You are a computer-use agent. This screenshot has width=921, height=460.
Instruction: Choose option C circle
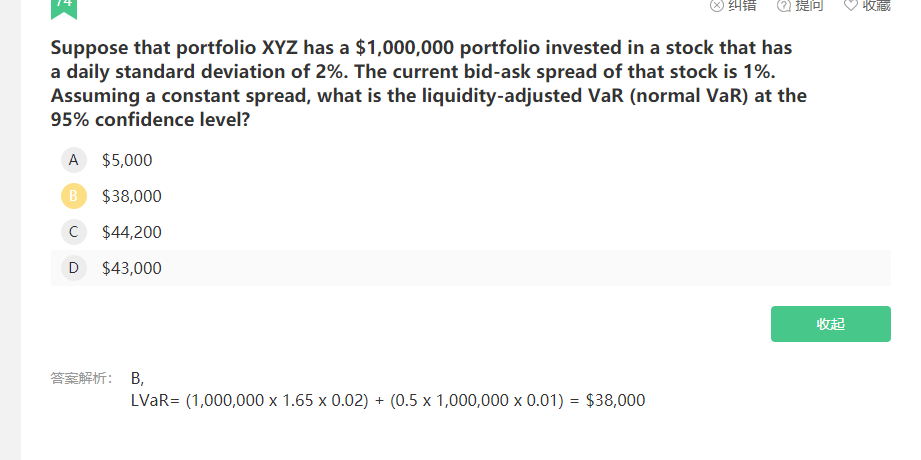coord(73,232)
